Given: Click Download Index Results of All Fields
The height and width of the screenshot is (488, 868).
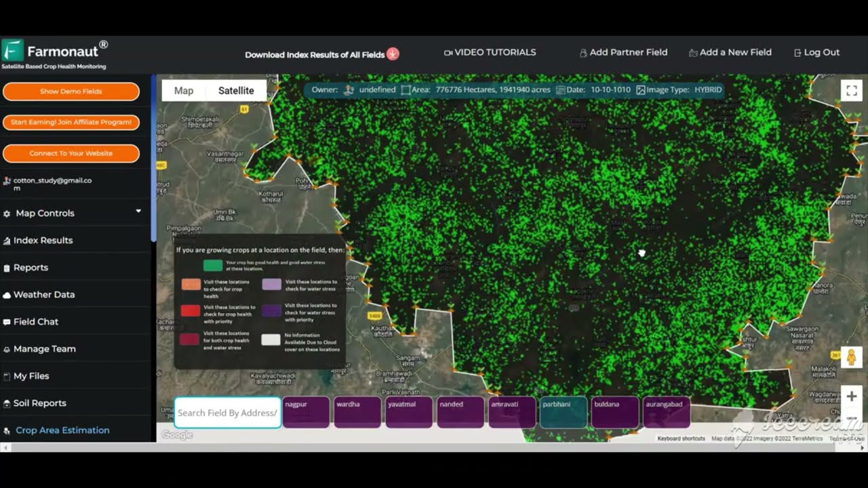Looking at the screenshot, I should pos(315,55).
